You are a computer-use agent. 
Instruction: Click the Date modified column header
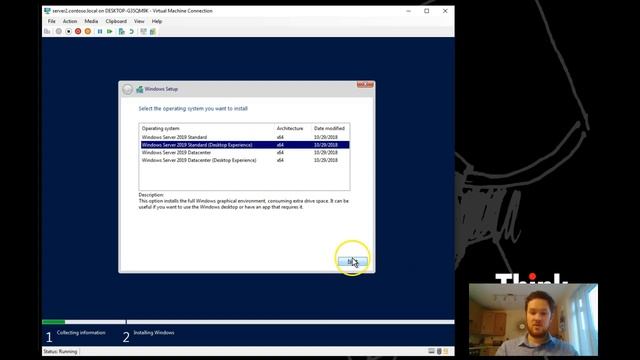click(329, 129)
